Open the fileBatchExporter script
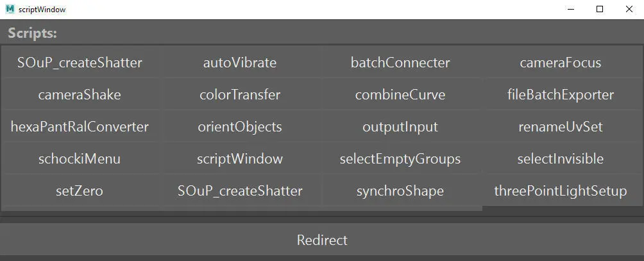The width and height of the screenshot is (644, 261). point(561,95)
